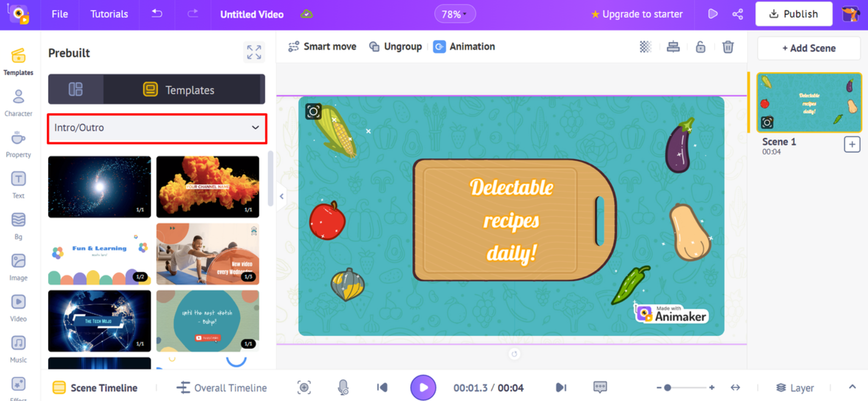
Task: Switch to Overall Timeline view
Action: pyautogui.click(x=222, y=388)
